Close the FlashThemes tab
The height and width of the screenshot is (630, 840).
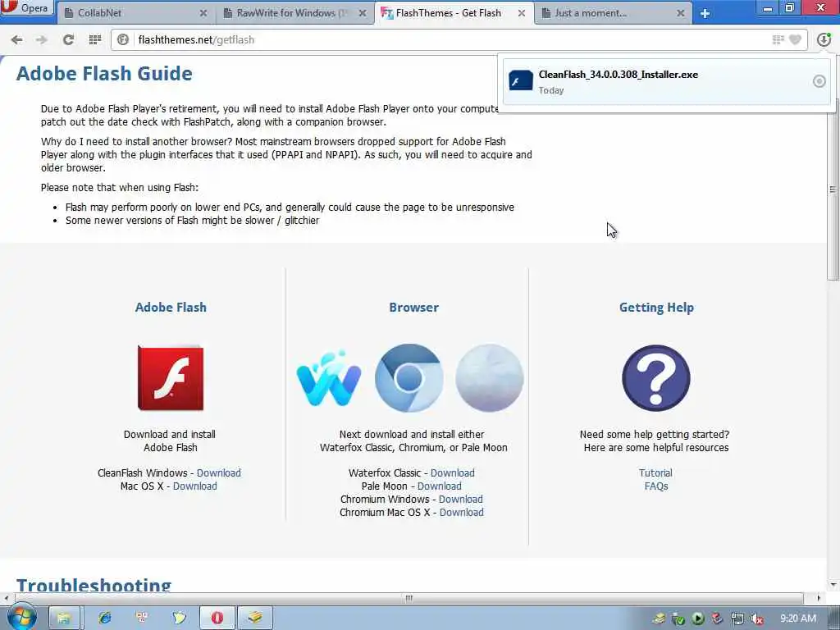point(521,13)
